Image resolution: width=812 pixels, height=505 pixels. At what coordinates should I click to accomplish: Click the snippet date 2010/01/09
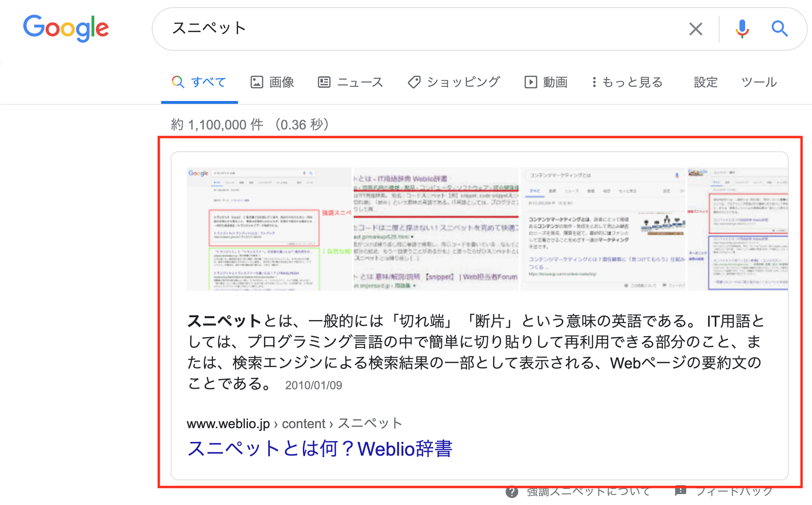(314, 385)
